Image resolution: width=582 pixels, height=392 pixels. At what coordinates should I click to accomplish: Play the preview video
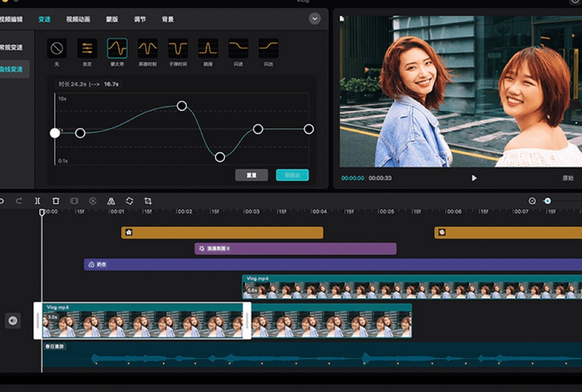[474, 178]
